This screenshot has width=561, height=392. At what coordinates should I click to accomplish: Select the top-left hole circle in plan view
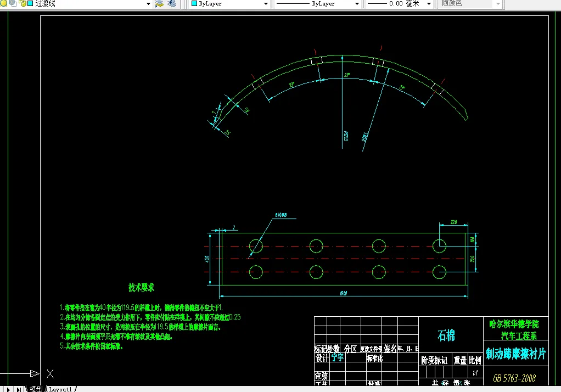pos(256,247)
